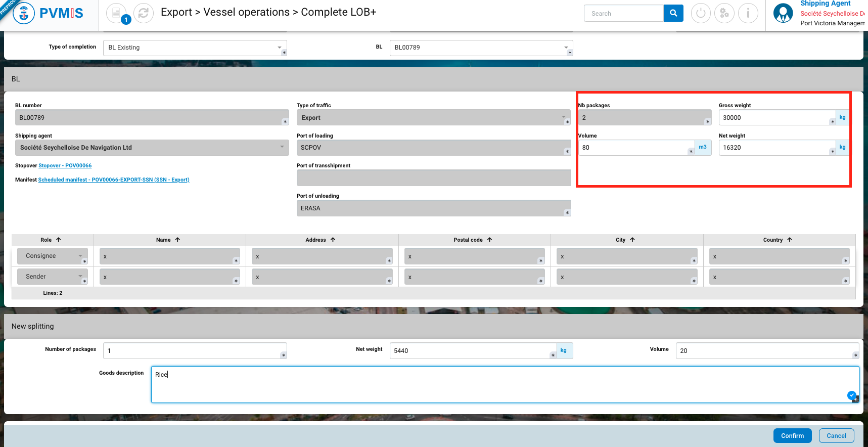Open the document notifications icon
Screen dimensions: 868x447
point(116,13)
